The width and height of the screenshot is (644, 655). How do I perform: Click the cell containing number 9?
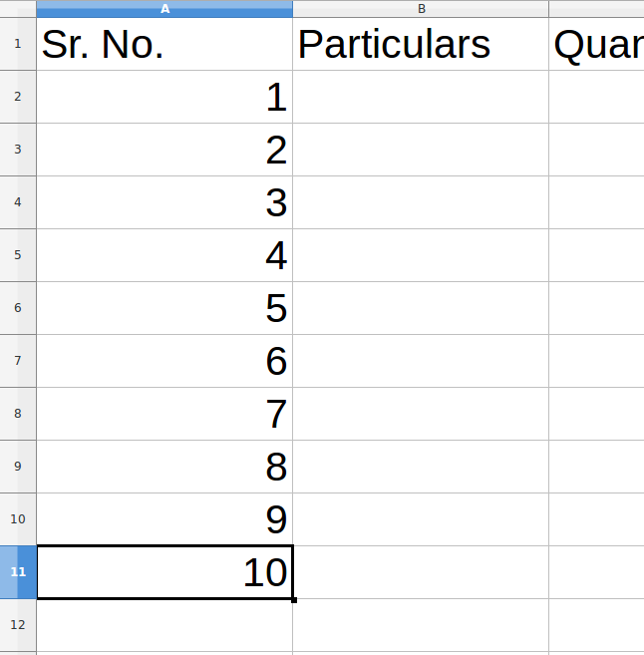(x=164, y=519)
